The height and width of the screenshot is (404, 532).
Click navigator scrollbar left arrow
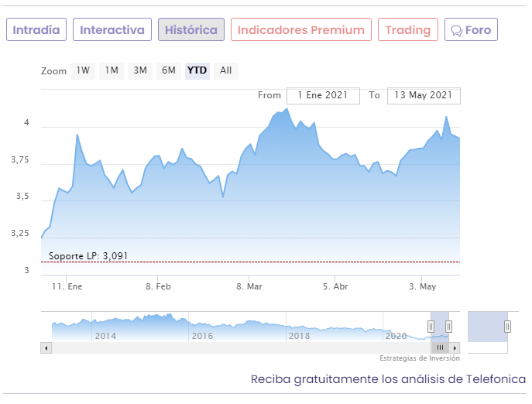pyautogui.click(x=46, y=348)
